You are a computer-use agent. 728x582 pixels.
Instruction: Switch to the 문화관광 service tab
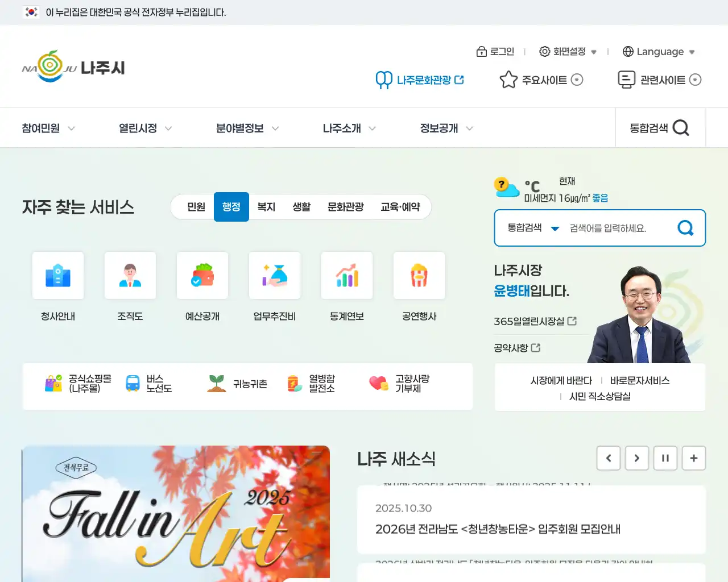coord(345,207)
